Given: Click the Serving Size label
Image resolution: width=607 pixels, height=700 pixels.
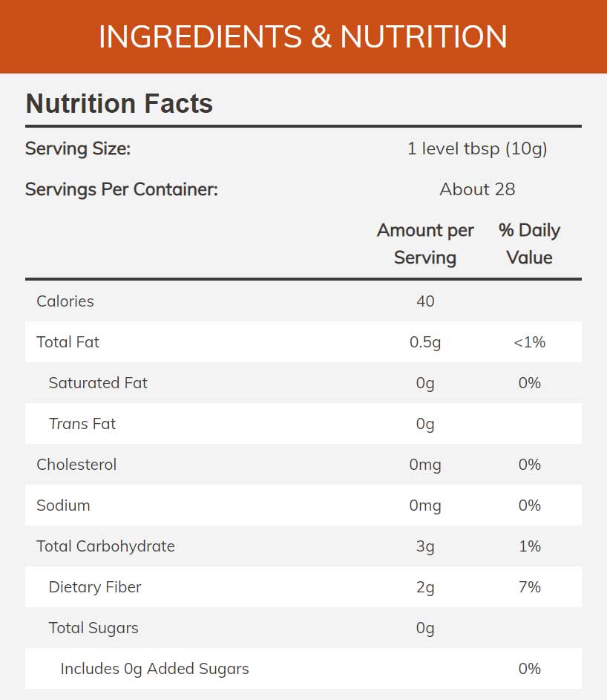Looking at the screenshot, I should coord(78,148).
